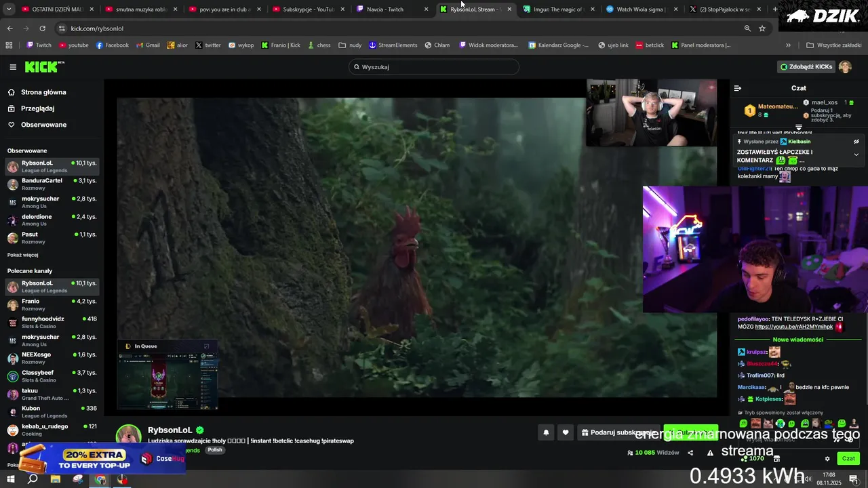Click Podaruj subskrypcje gift button
The width and height of the screenshot is (868, 488).
click(x=617, y=432)
